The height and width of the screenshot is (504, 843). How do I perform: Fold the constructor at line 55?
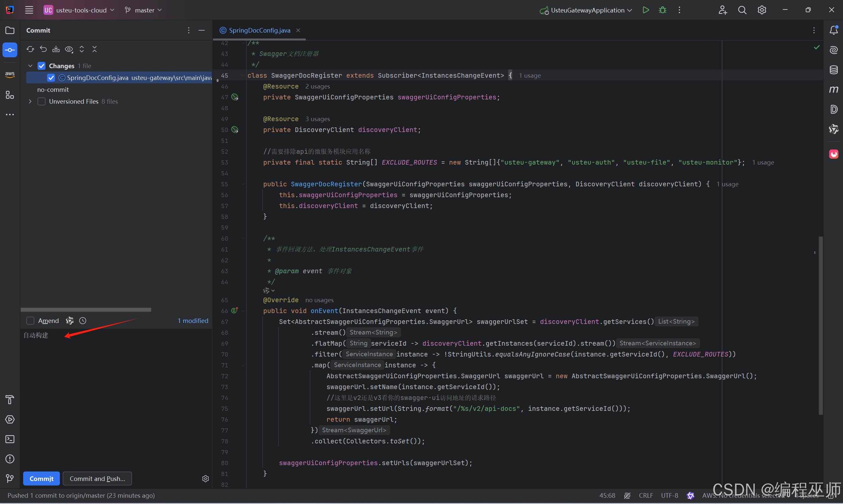242,184
